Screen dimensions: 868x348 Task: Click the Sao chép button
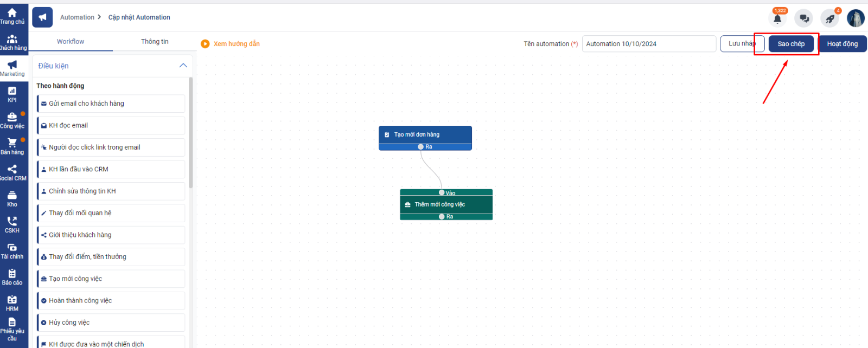791,44
